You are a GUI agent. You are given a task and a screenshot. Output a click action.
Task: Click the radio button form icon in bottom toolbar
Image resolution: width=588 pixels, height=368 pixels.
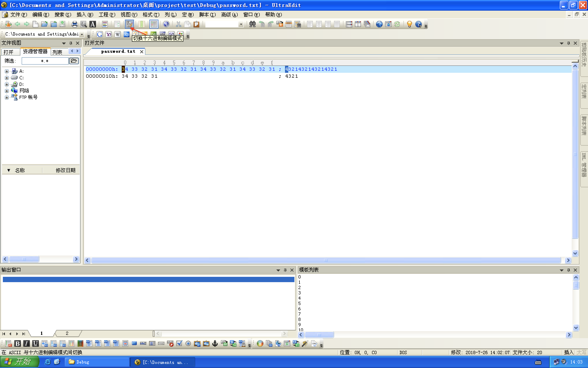188,343
